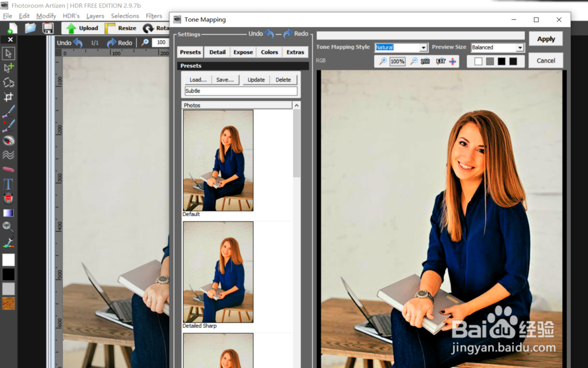The height and width of the screenshot is (368, 588).
Task: Switch to the Detail tab
Action: pyautogui.click(x=217, y=52)
